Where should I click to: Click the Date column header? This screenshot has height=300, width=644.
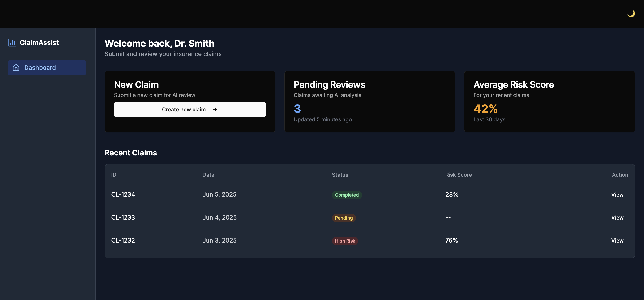(208, 175)
